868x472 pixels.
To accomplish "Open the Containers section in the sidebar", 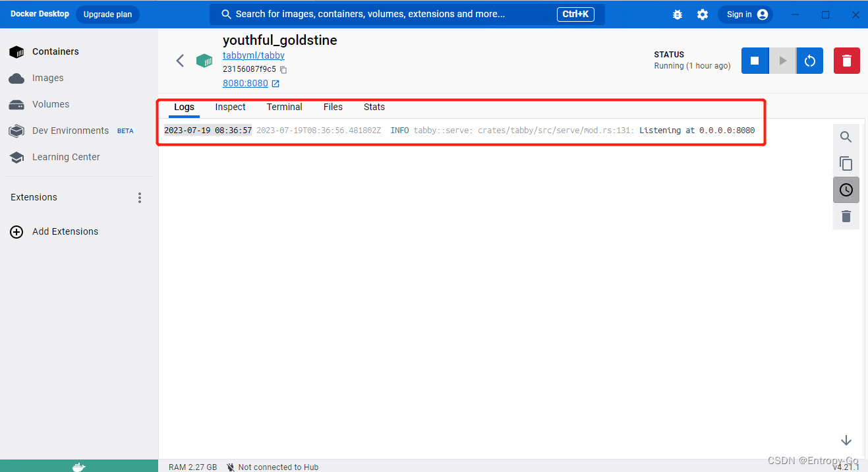I will pyautogui.click(x=55, y=51).
